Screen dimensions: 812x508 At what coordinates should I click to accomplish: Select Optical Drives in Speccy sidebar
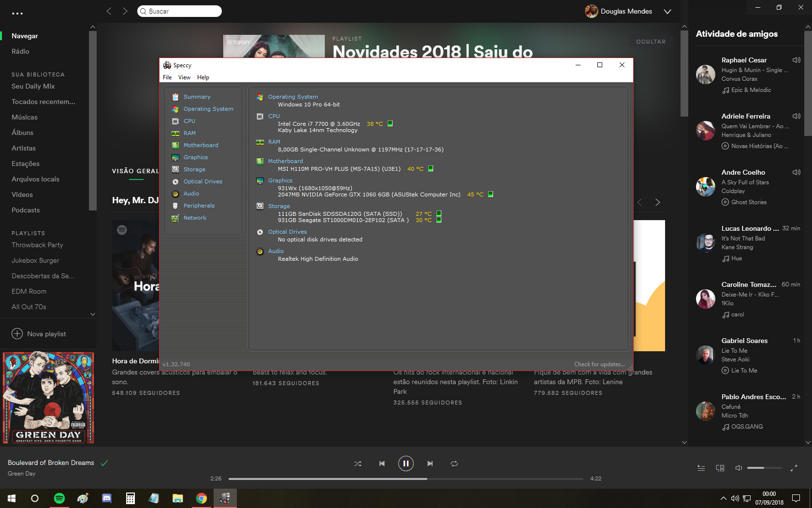click(203, 181)
